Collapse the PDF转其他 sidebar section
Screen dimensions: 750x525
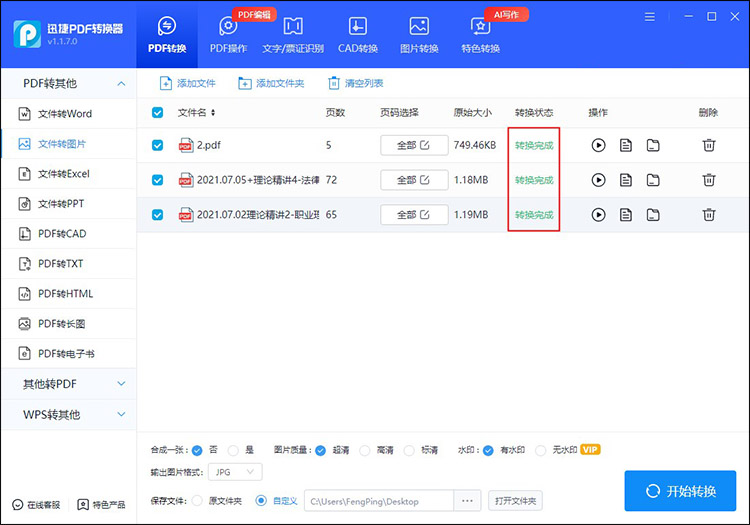click(x=69, y=83)
